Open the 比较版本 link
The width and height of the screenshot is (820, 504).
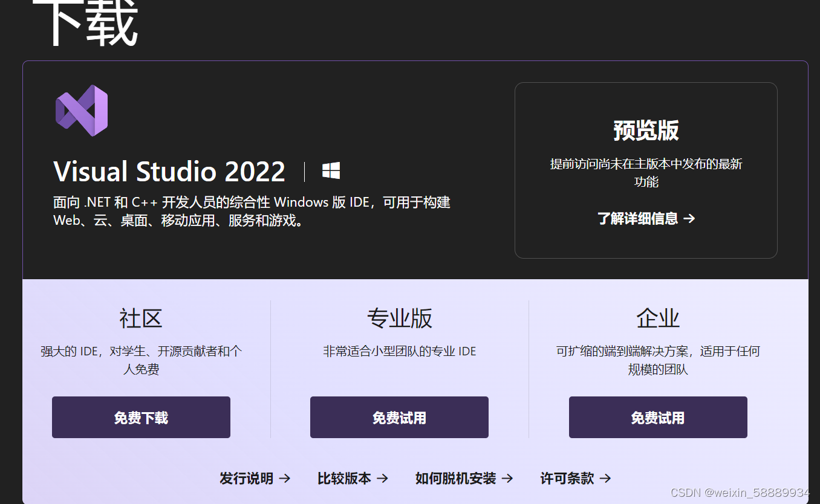pos(353,479)
